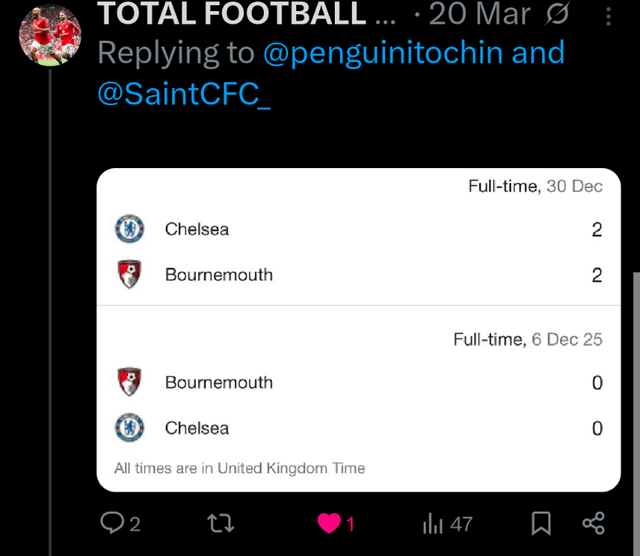Image resolution: width=640 pixels, height=556 pixels.
Task: Open the three-dot more options menu
Action: 610,16
